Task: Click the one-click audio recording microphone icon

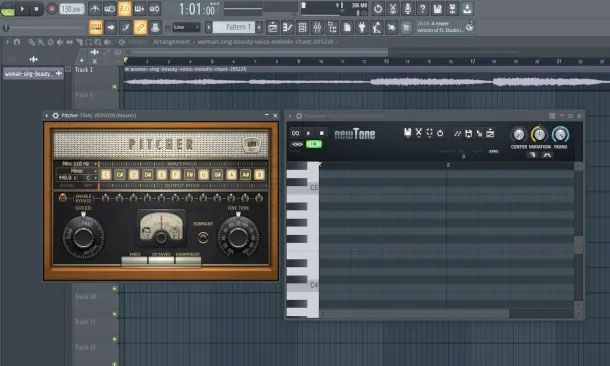Action: pyautogui.click(x=408, y=9)
